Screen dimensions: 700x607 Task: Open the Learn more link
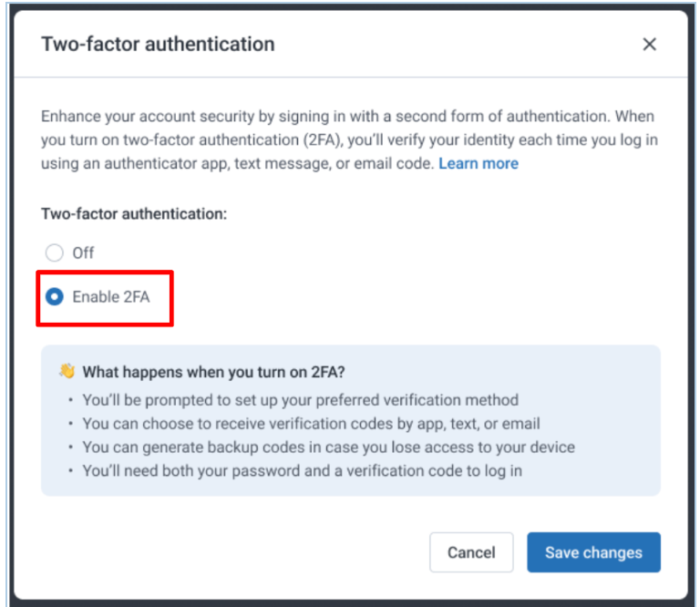[478, 163]
